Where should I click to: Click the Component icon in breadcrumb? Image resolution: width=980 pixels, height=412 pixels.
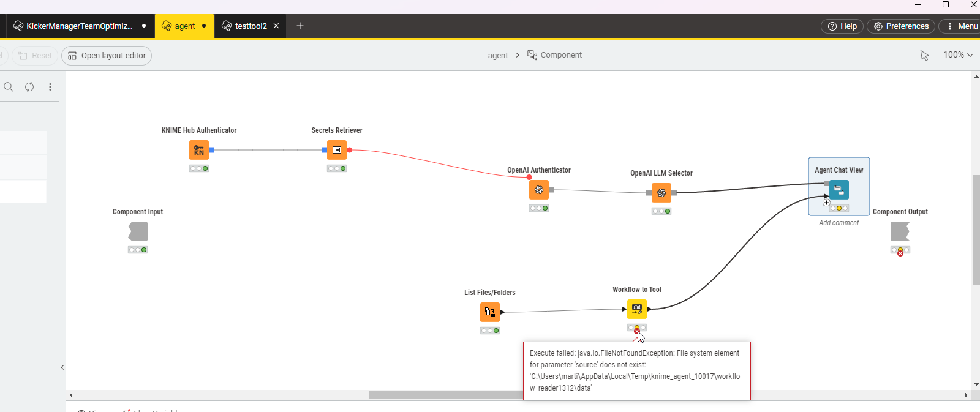532,55
